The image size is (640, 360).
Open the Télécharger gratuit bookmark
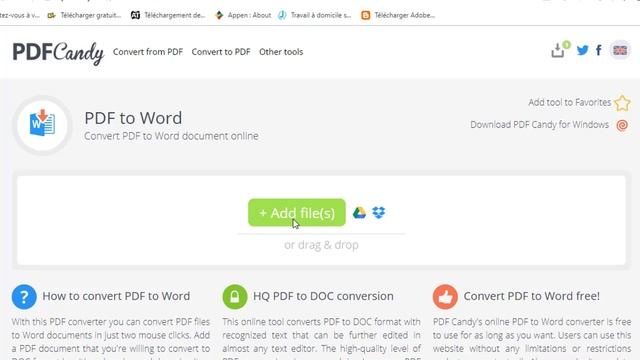pyautogui.click(x=85, y=15)
